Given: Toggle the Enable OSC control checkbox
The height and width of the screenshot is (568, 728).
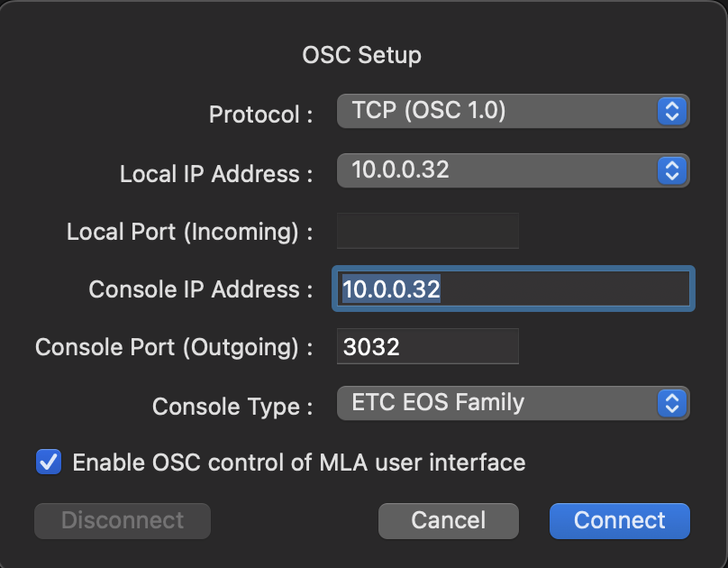Looking at the screenshot, I should 48,463.
